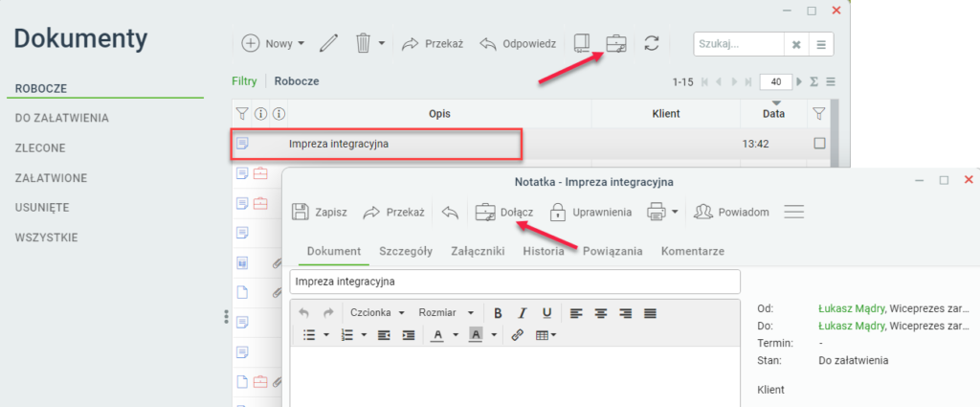
Task: Print the note using the printer icon
Action: [x=656, y=212]
